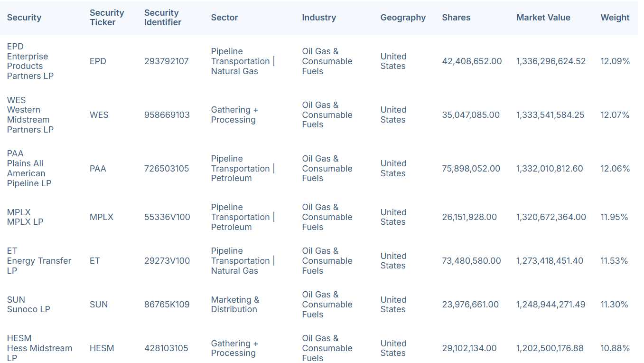Image resolution: width=644 pixels, height=363 pixels.
Task: Click the Market Value column header
Action: [543, 18]
